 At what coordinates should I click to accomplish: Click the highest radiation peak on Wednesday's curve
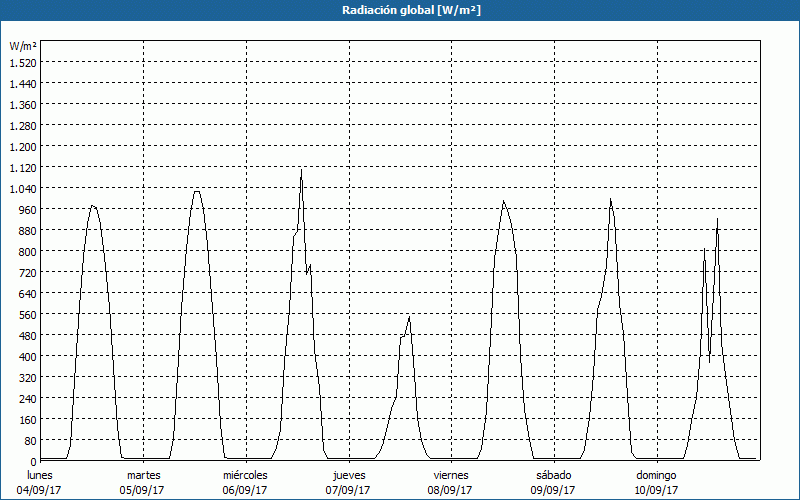pos(301,171)
